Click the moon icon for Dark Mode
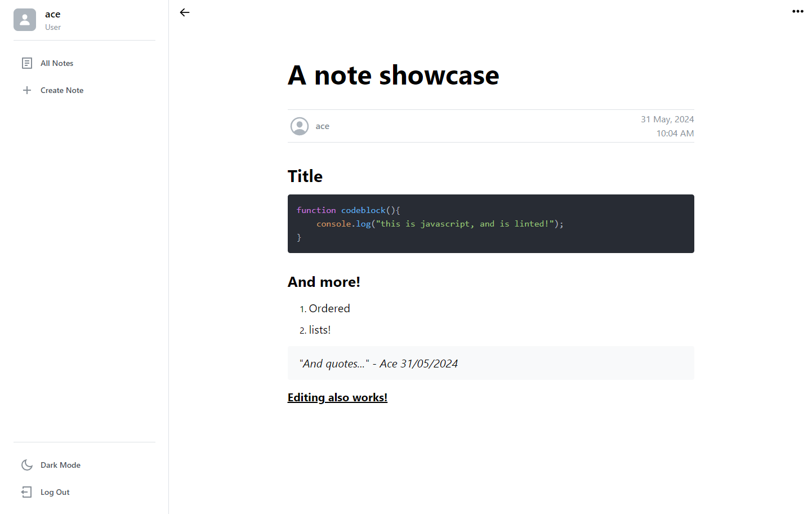Image resolution: width=812 pixels, height=514 pixels. click(26, 464)
